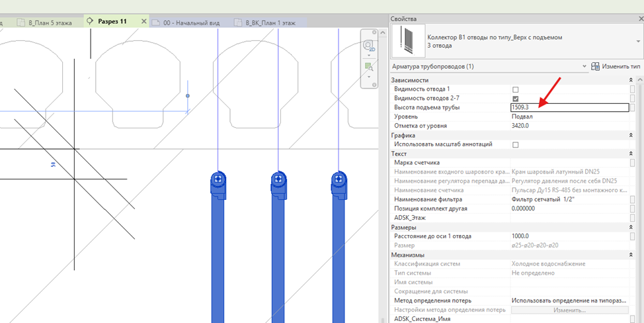Click the plan icon on В_План 5 этажа tab
The width and height of the screenshot is (644, 323).
(21, 23)
